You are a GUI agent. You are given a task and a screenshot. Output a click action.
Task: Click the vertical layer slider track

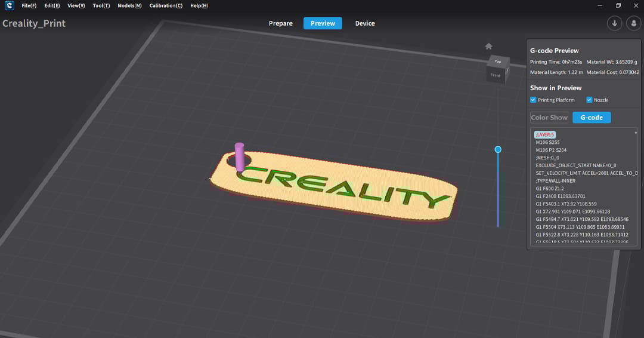[498, 190]
